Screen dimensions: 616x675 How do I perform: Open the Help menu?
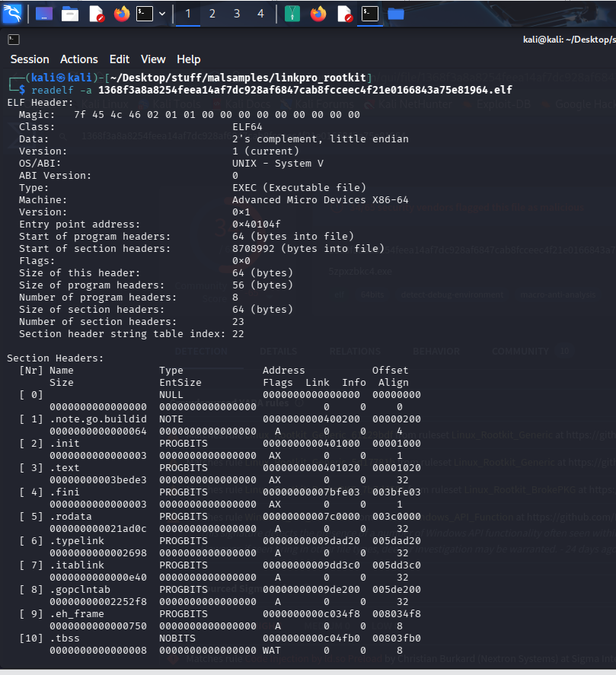(188, 59)
